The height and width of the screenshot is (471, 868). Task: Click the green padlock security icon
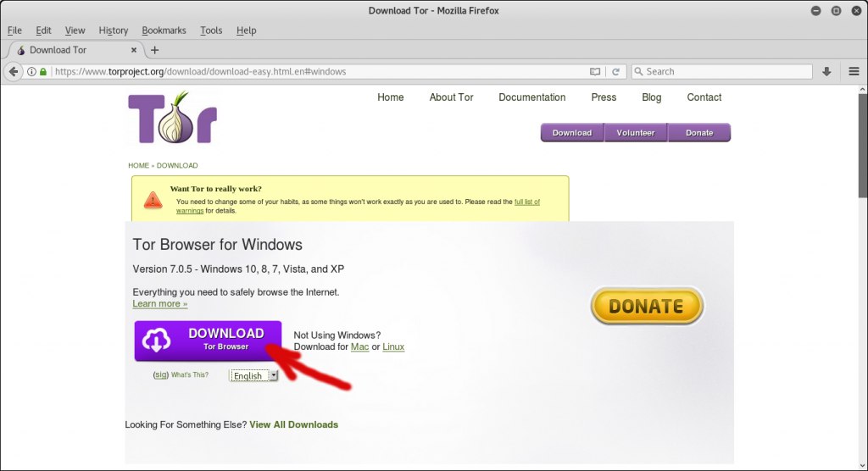[43, 71]
